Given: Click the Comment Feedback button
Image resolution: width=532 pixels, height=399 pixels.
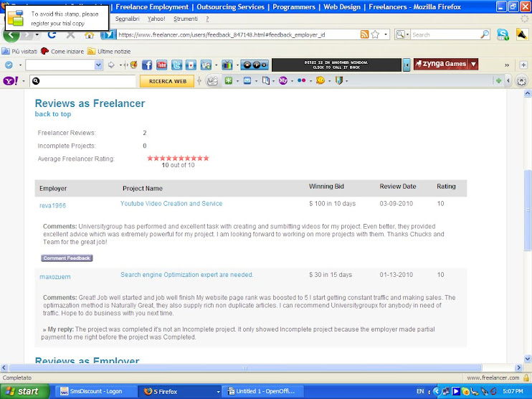Looking at the screenshot, I should pos(67,258).
